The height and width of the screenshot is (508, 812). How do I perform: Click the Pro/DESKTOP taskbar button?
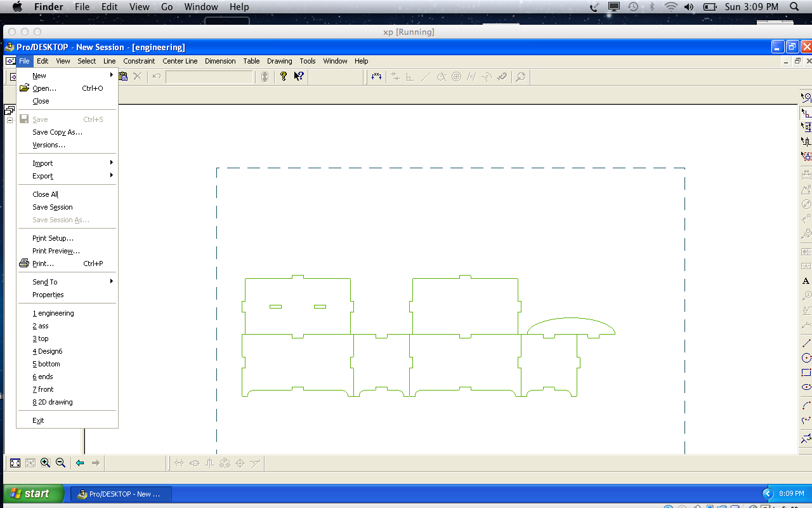(x=121, y=494)
